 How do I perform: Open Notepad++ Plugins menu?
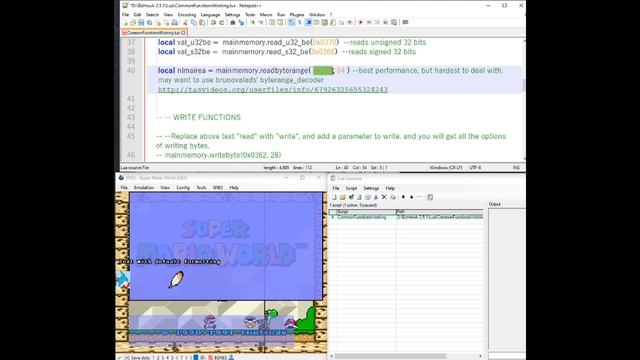tap(297, 15)
